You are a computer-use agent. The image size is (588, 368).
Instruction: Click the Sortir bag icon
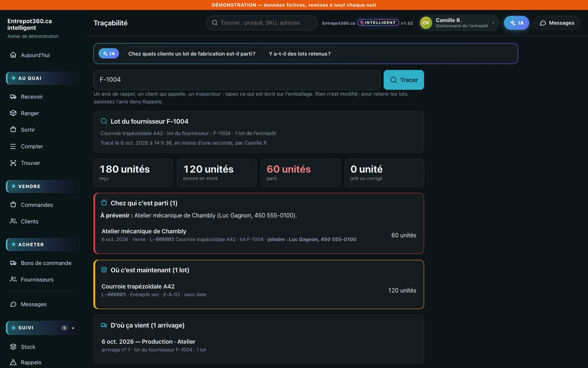(13, 130)
